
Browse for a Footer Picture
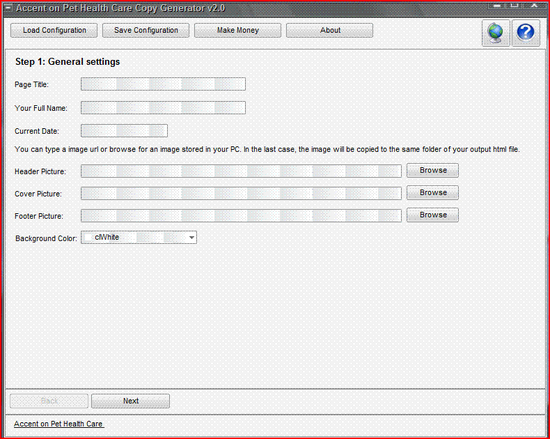432,215
